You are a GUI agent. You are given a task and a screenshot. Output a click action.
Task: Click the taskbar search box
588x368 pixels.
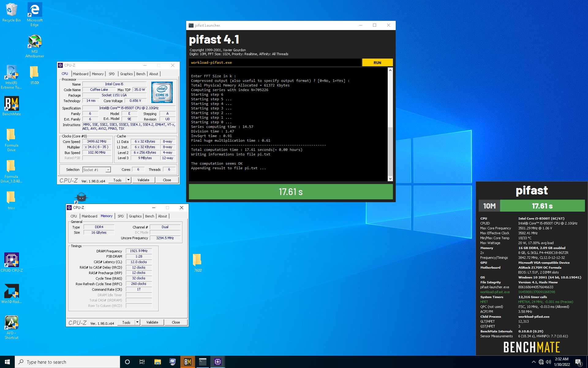[x=67, y=362]
